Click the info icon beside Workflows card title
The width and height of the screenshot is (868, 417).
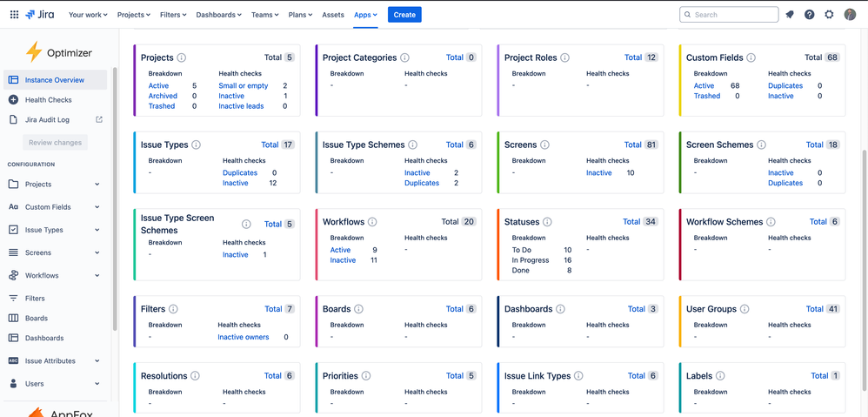[372, 221]
